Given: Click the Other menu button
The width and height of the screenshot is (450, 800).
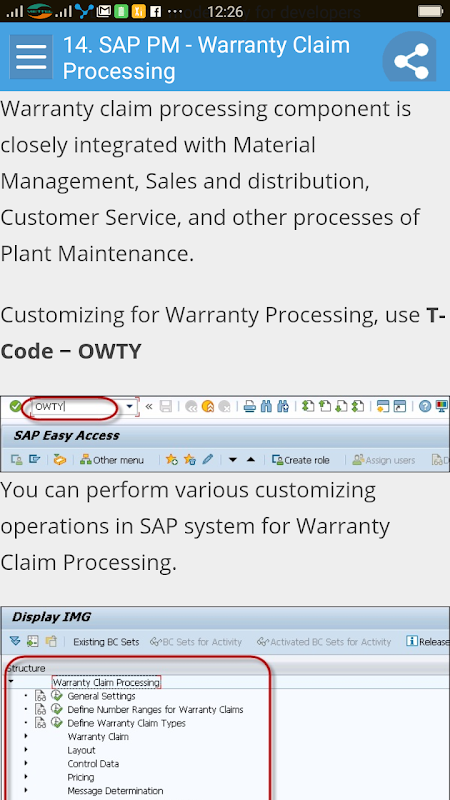Looking at the screenshot, I should point(112,460).
